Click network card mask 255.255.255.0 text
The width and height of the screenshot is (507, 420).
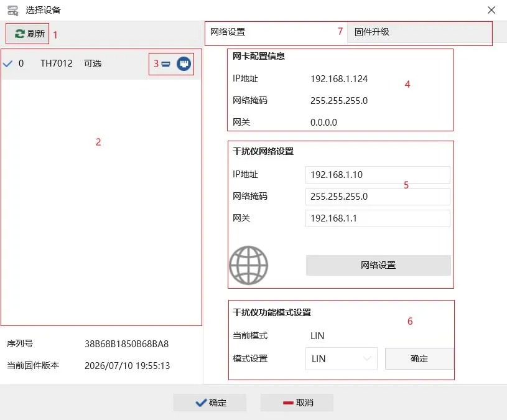tap(339, 101)
